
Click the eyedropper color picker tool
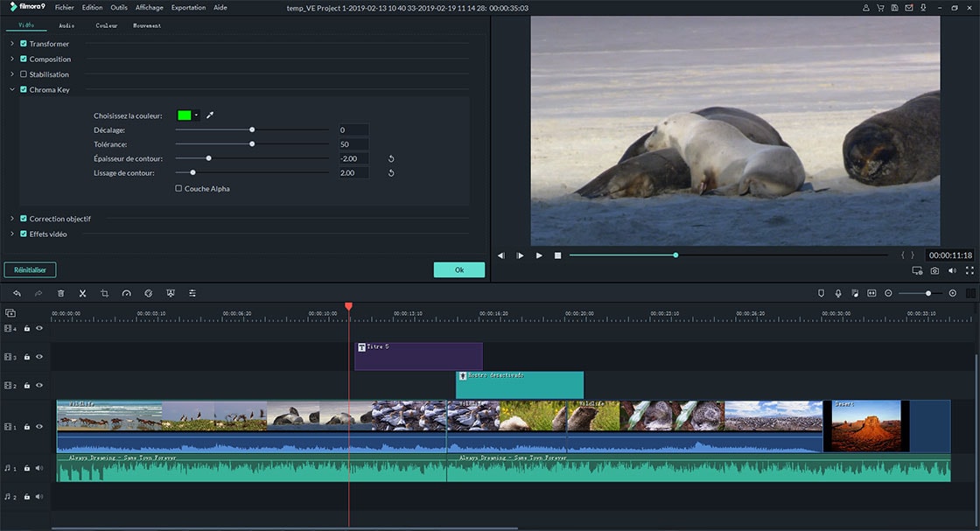click(210, 115)
